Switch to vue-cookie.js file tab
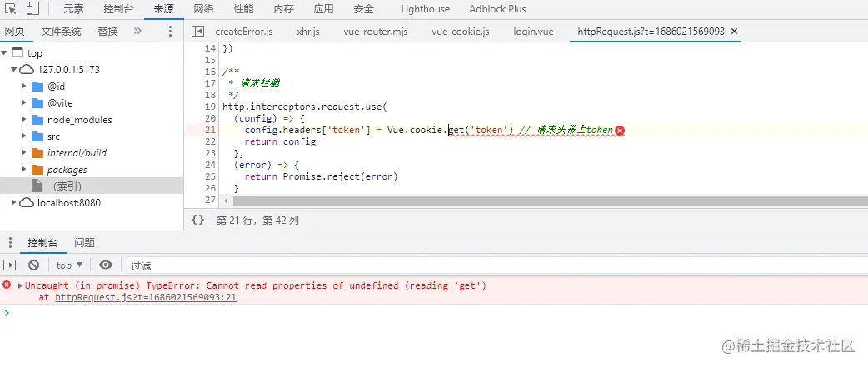Viewport: 868px width, 367px height. 461,32
